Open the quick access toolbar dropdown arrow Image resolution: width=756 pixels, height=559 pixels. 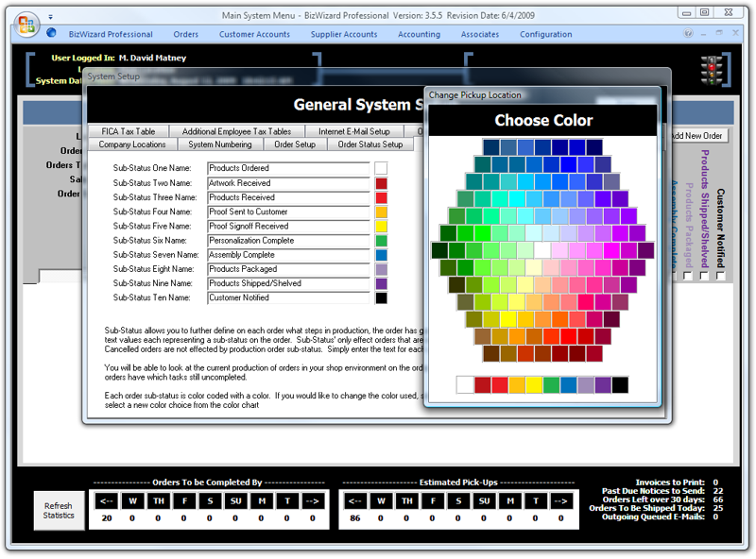tap(50, 17)
